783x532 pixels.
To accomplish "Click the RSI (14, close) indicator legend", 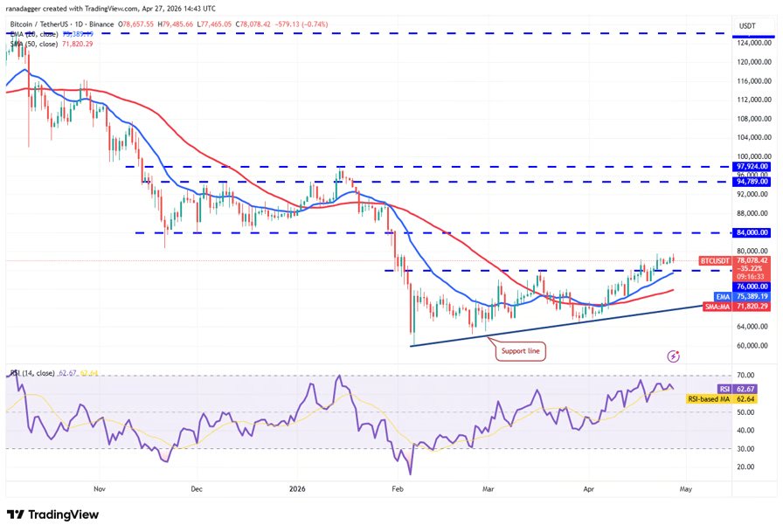I will [x=31, y=373].
